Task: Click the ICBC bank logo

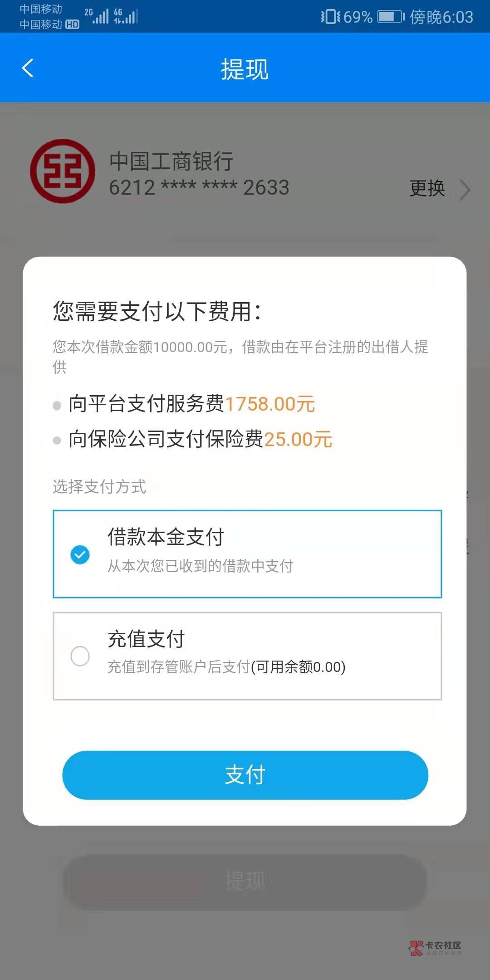Action: [63, 171]
